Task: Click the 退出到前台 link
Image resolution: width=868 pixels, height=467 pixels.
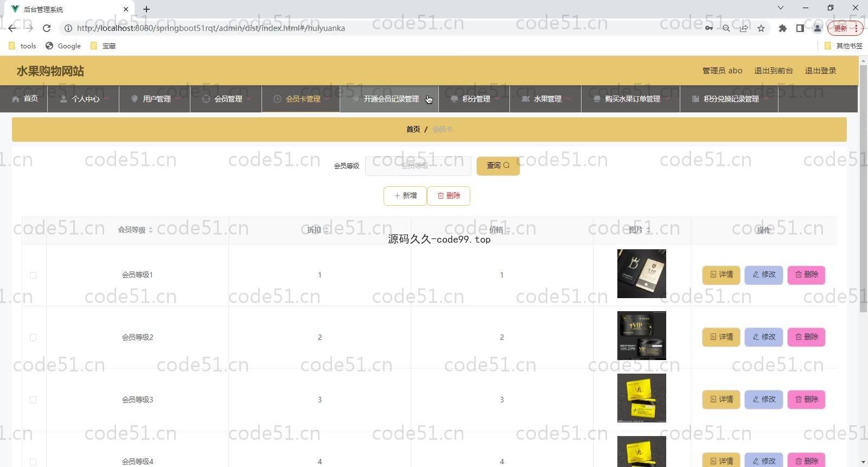Action: (x=774, y=71)
